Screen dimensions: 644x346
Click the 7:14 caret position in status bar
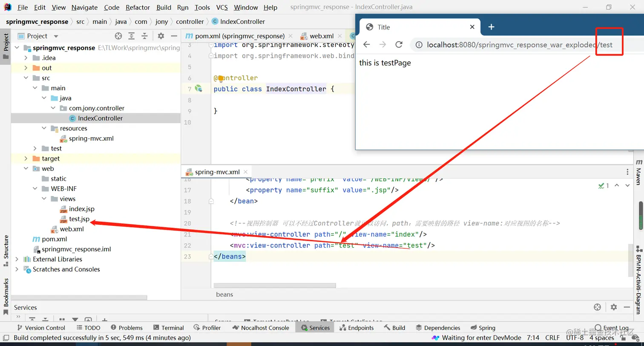pos(533,338)
